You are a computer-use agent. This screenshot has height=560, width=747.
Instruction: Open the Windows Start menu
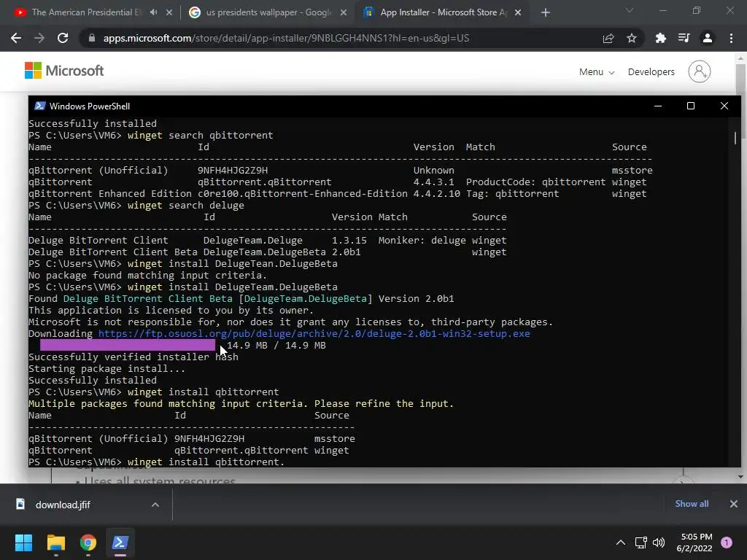(x=23, y=542)
